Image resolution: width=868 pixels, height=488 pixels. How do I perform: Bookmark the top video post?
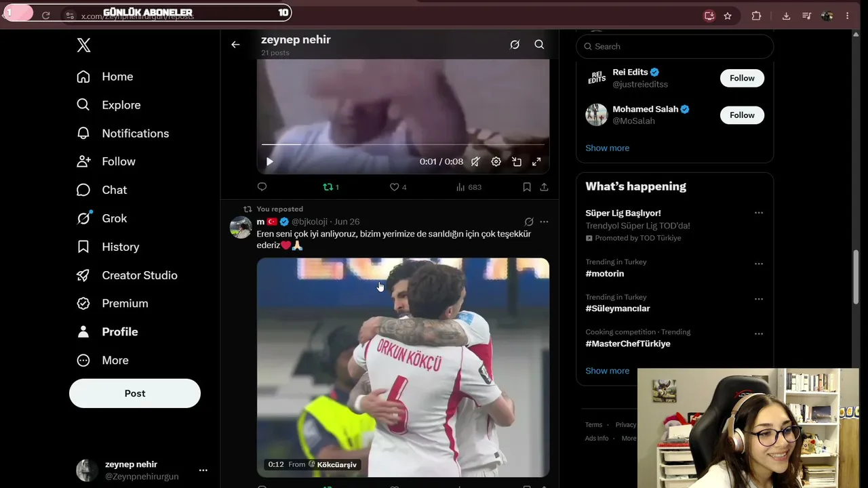pyautogui.click(x=527, y=187)
